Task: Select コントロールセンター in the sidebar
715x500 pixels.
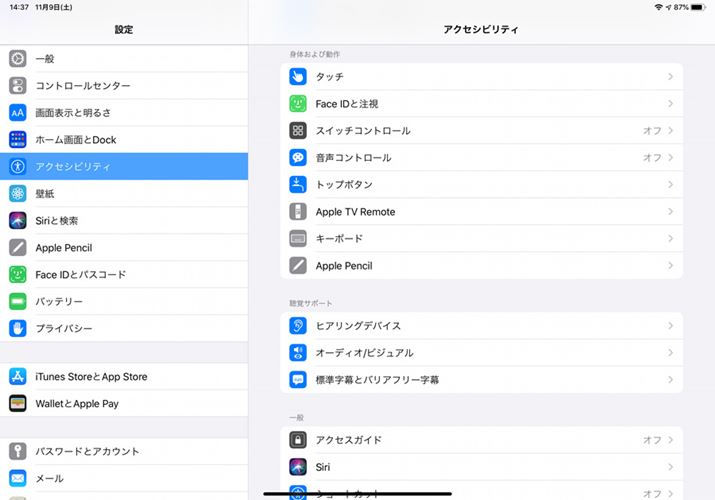Action: [82, 86]
